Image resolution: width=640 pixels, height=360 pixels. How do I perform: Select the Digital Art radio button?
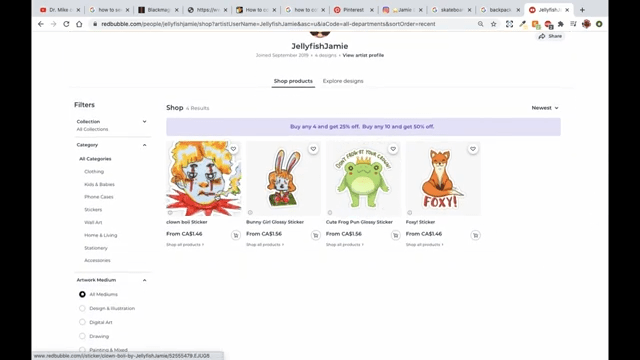[82, 322]
